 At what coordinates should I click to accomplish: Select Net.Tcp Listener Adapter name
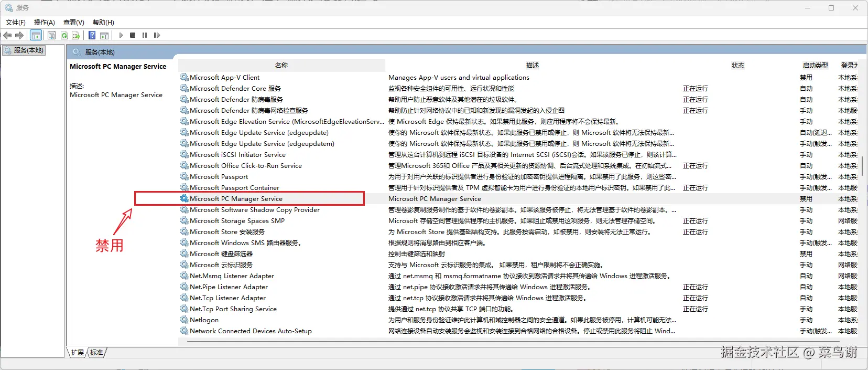point(228,298)
